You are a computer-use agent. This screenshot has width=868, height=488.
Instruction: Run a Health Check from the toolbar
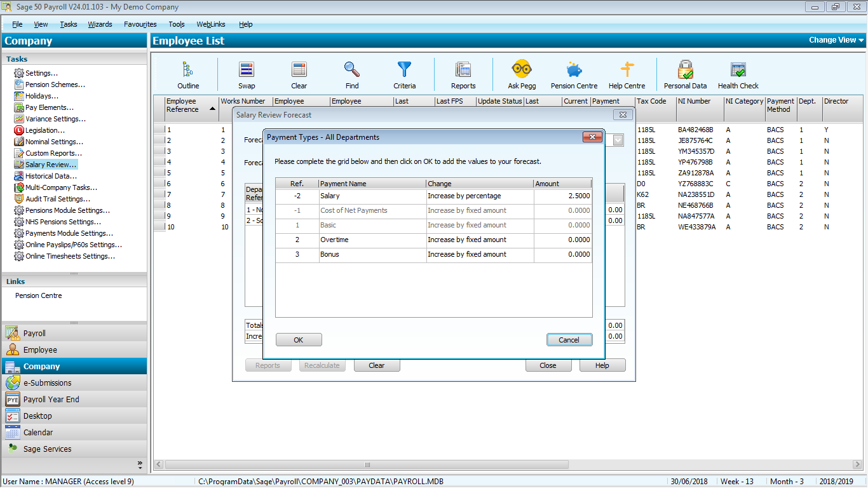coord(737,73)
